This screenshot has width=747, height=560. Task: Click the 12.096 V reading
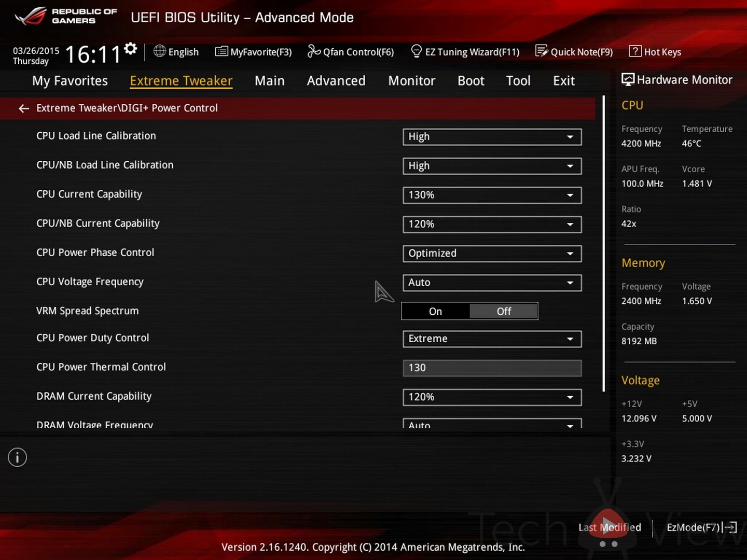(639, 418)
